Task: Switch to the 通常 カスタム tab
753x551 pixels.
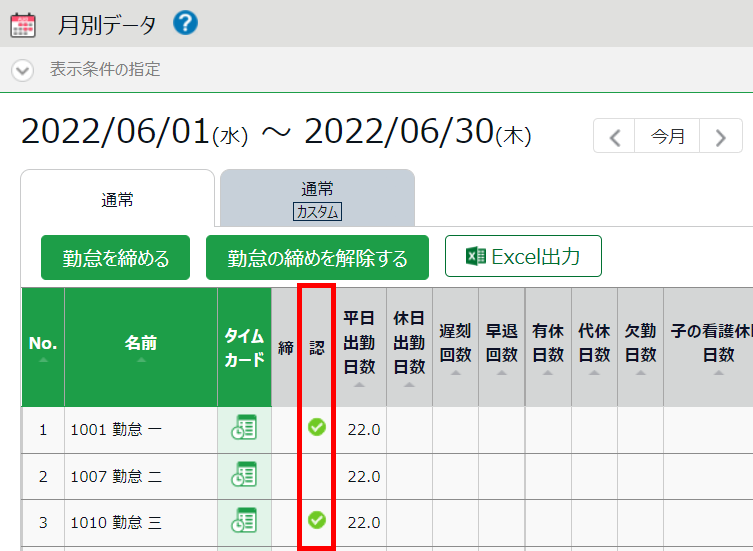Action: pyautogui.click(x=317, y=199)
